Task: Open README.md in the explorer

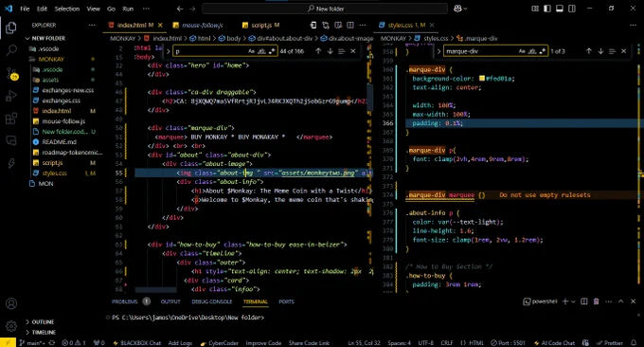Action: coord(59,142)
